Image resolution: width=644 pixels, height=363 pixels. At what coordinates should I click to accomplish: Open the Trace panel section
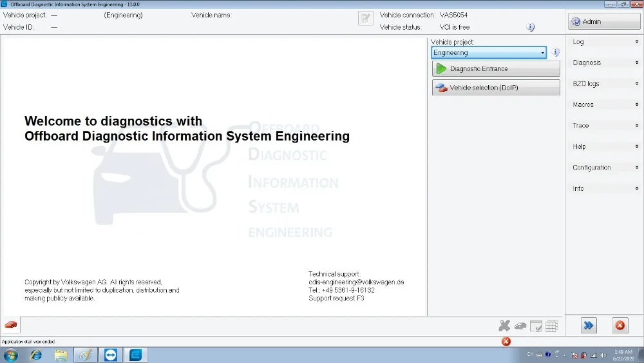pos(605,125)
